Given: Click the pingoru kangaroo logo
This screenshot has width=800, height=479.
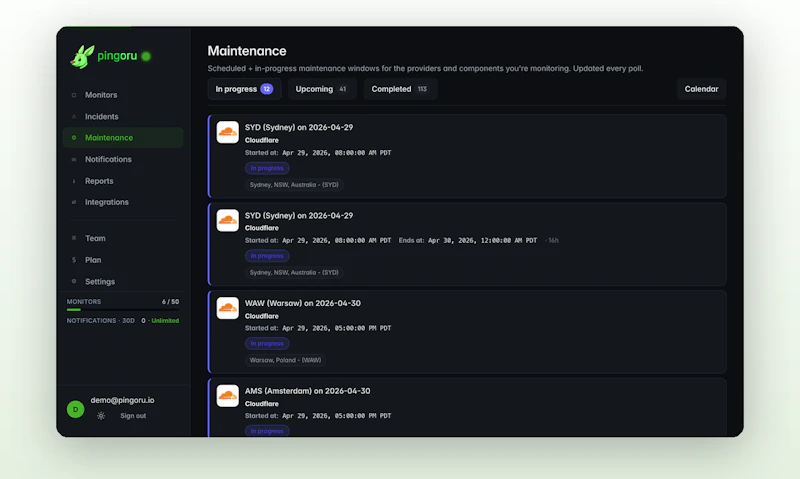Looking at the screenshot, I should 82,56.
